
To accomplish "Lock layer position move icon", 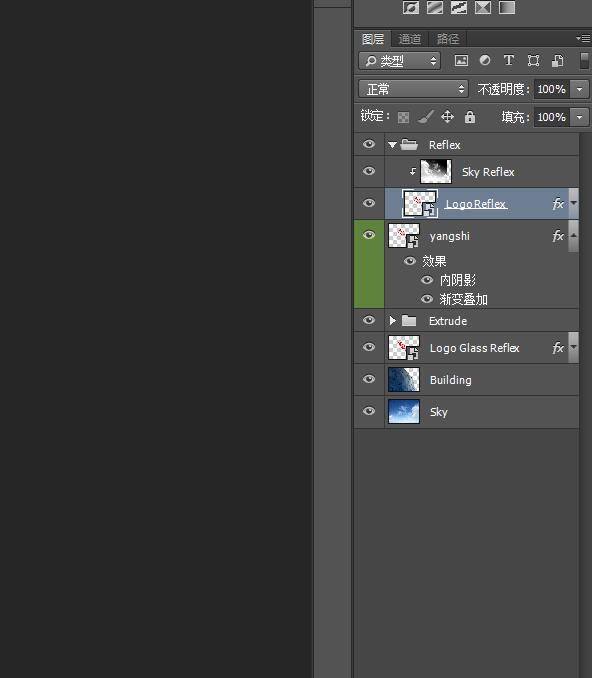I will tap(448, 117).
